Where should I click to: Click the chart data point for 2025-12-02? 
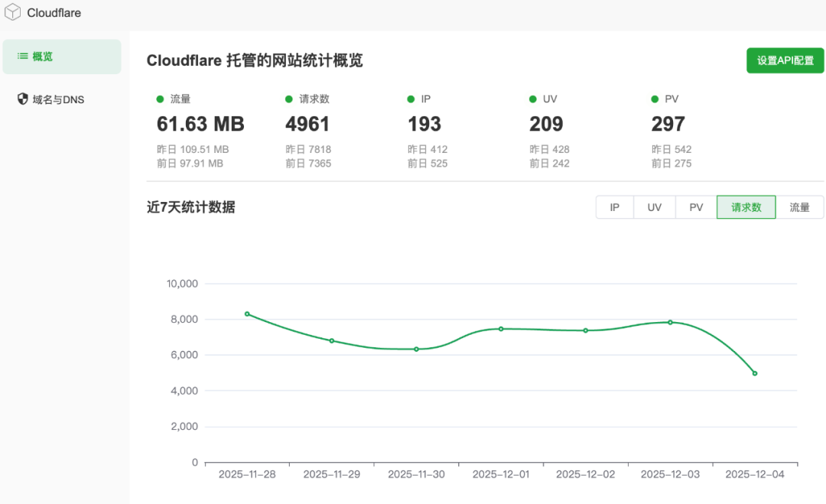[x=586, y=330]
